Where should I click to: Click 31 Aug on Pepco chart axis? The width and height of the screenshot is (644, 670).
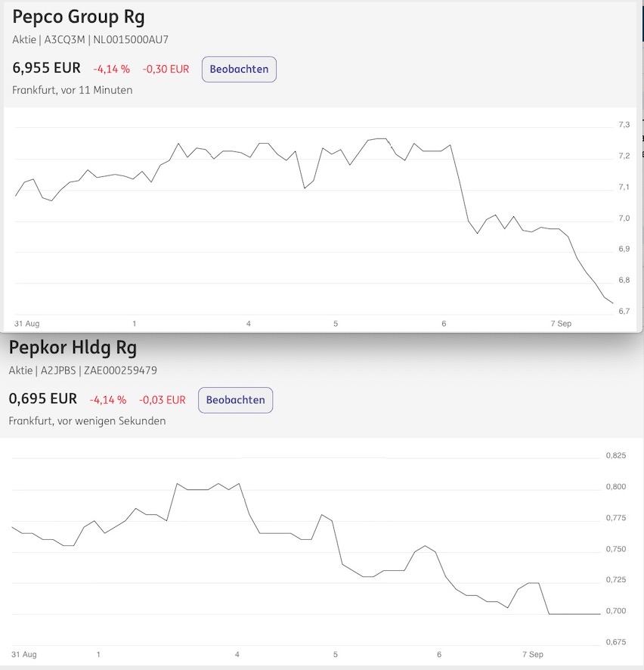(27, 324)
